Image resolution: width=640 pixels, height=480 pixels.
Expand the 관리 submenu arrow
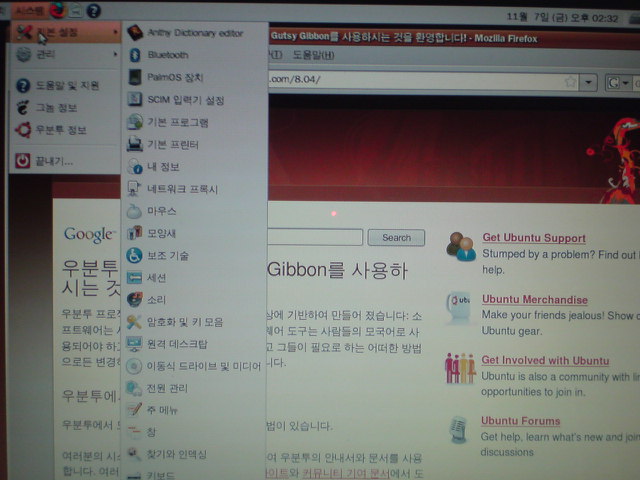116,54
